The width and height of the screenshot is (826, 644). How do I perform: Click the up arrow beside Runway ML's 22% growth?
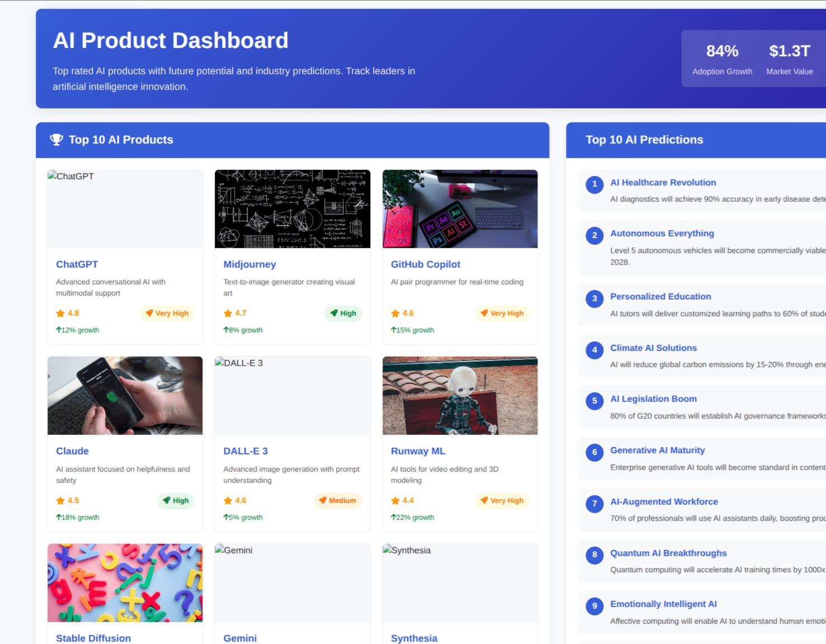(393, 517)
